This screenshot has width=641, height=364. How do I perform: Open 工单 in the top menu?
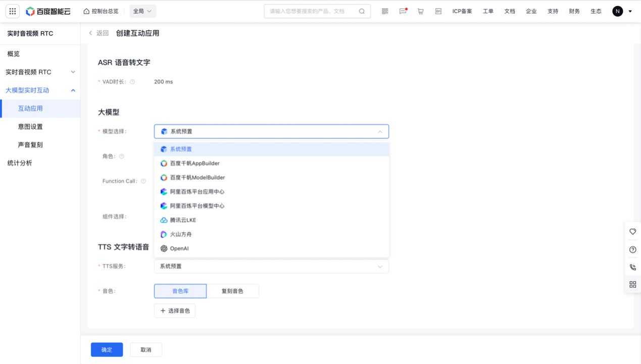(x=488, y=11)
